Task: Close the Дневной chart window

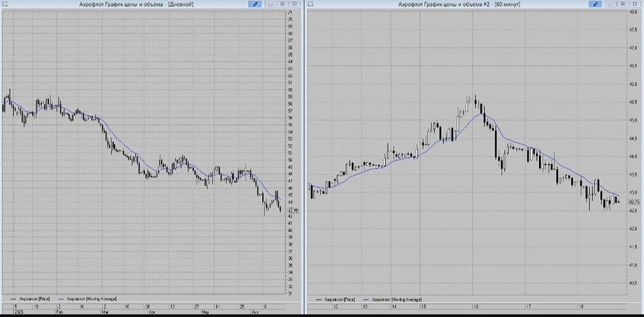Action: pyautogui.click(x=294, y=4)
